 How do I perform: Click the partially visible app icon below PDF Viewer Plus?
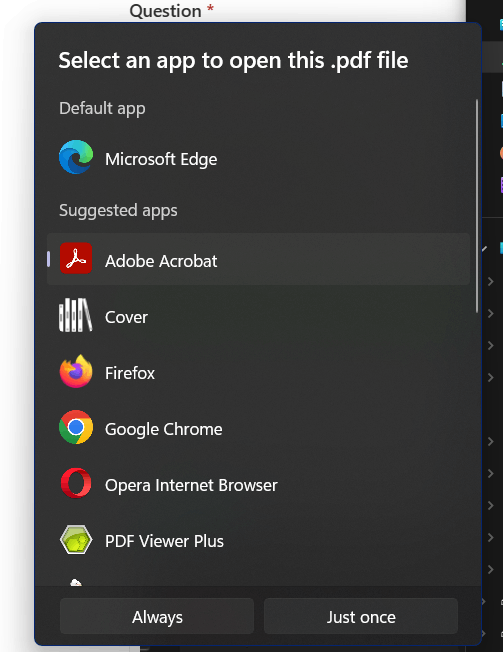76,582
